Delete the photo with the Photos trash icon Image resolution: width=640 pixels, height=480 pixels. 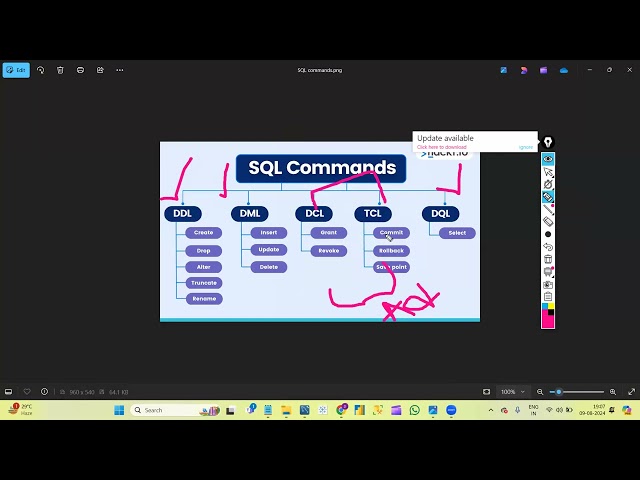tap(60, 70)
